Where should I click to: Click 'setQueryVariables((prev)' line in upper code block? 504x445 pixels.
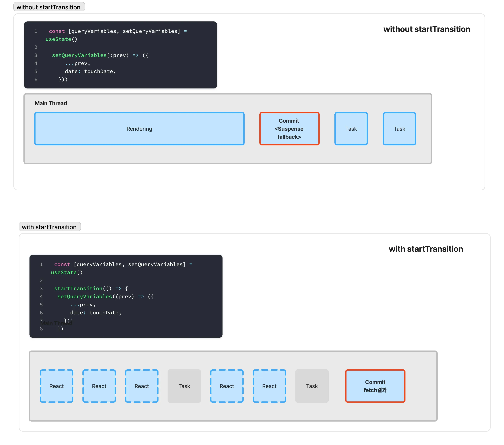tap(90, 55)
